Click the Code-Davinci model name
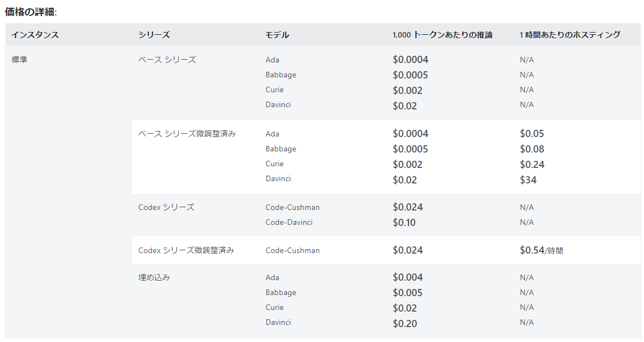Image resolution: width=644 pixels, height=342 pixels. 289,222
